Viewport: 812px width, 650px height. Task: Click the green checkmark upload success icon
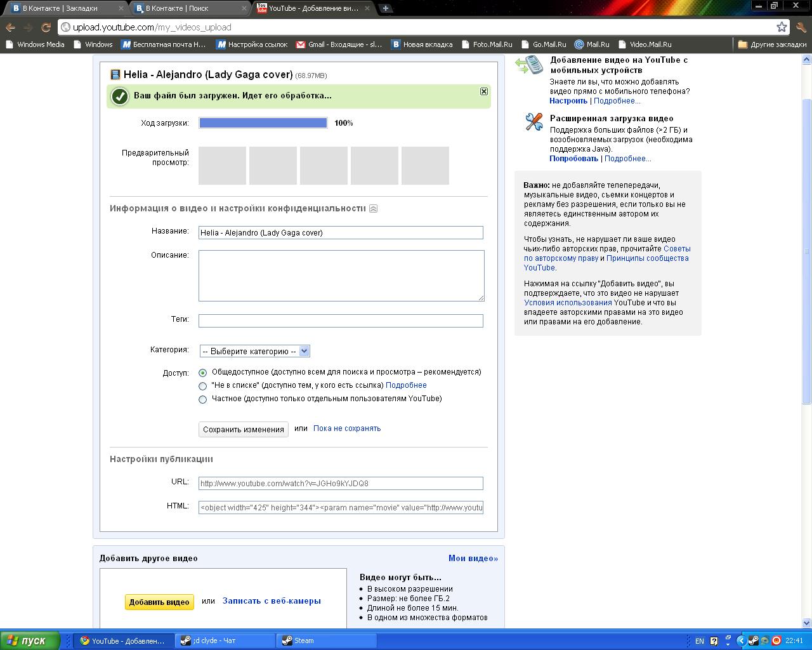120,96
